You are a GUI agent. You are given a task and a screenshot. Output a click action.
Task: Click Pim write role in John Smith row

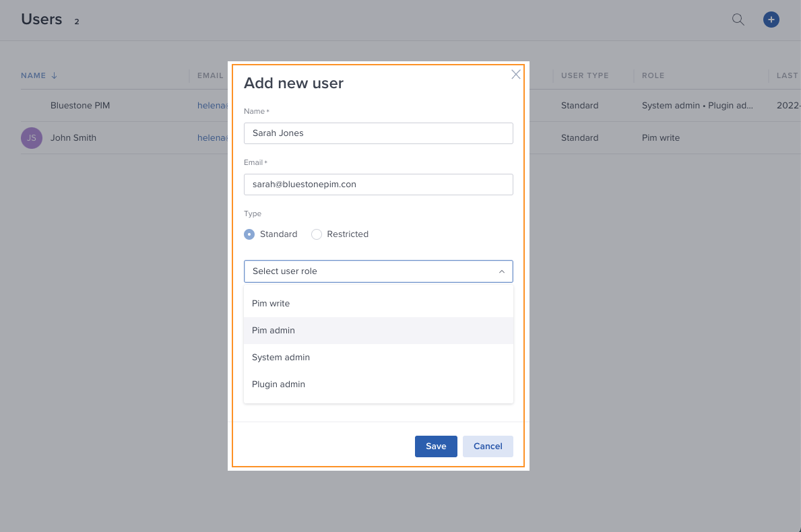coord(660,138)
